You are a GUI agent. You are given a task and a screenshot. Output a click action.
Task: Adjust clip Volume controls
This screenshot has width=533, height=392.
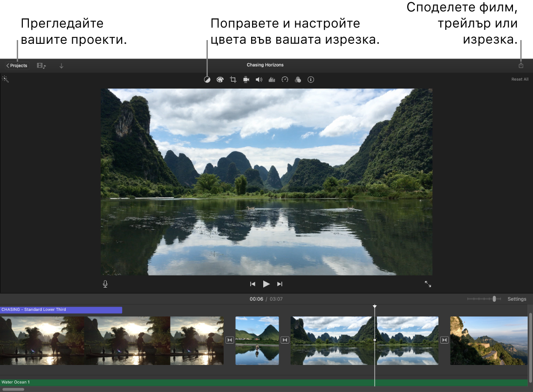259,79
